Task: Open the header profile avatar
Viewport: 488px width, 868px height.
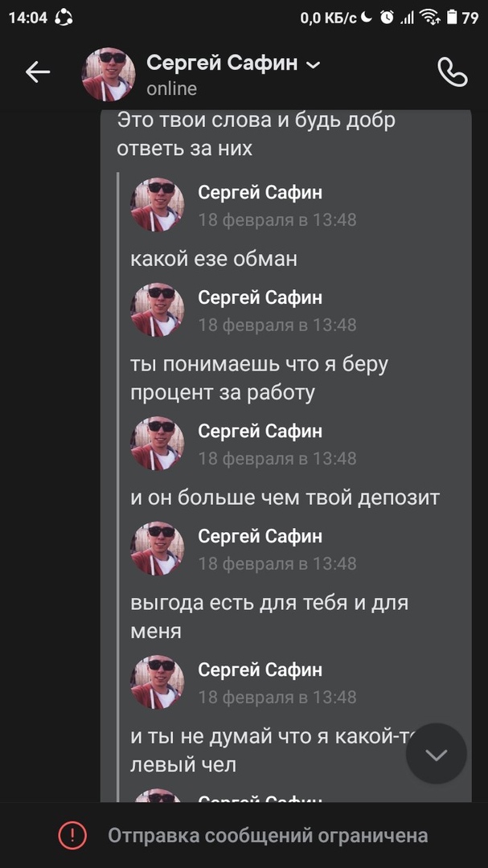Action: coord(109,74)
